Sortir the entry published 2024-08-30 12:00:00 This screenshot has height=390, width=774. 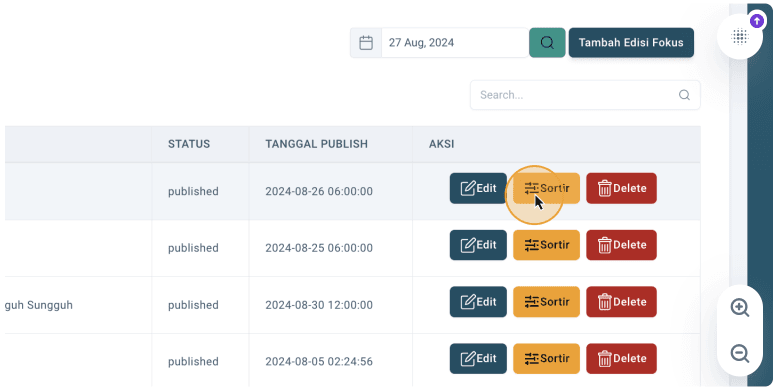tap(546, 302)
